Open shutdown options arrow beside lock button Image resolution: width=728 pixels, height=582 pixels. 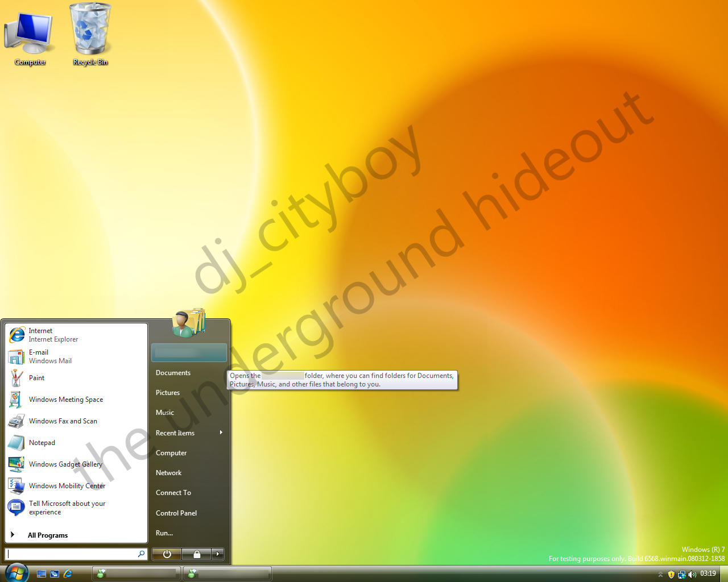coord(218,554)
